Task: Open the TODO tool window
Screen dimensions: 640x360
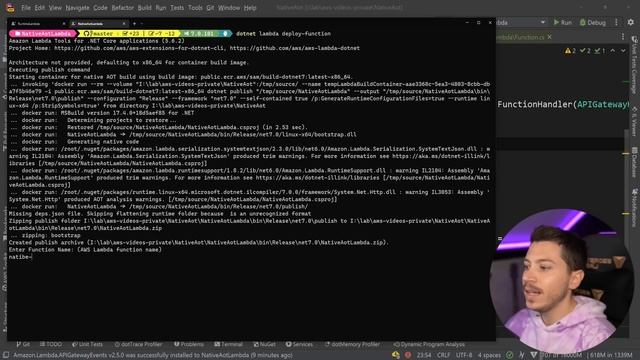Action: pos(51,344)
